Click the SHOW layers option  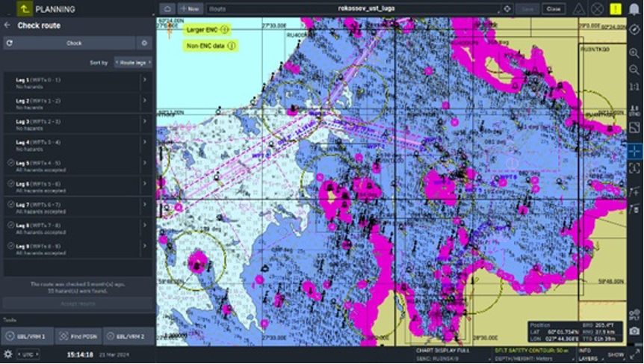616,354
